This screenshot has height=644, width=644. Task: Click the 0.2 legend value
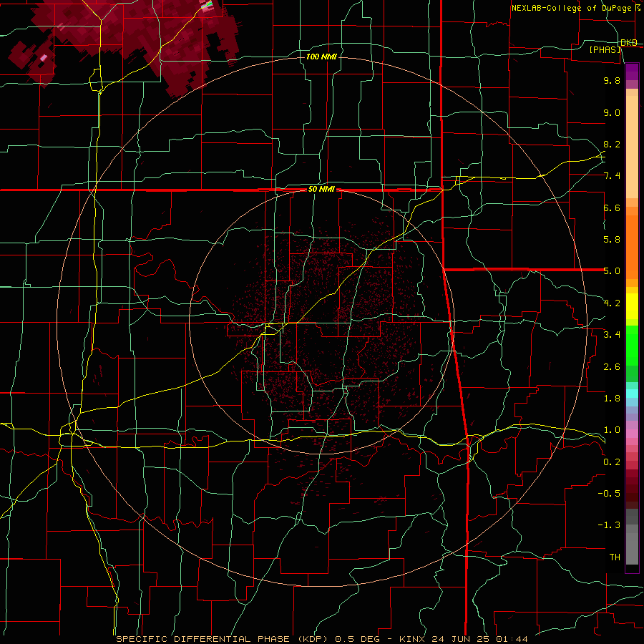[x=612, y=462]
